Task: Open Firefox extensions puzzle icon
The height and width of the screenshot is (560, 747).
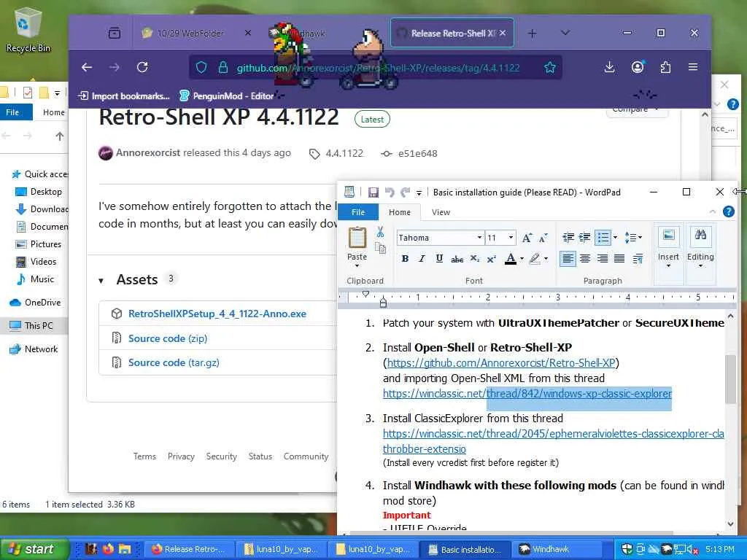Action: (x=665, y=67)
